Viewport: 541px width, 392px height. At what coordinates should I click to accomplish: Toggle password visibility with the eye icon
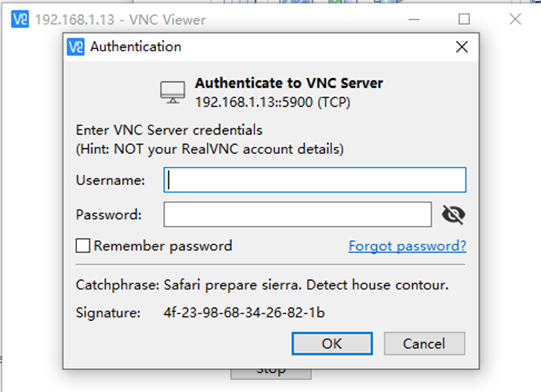pos(453,215)
